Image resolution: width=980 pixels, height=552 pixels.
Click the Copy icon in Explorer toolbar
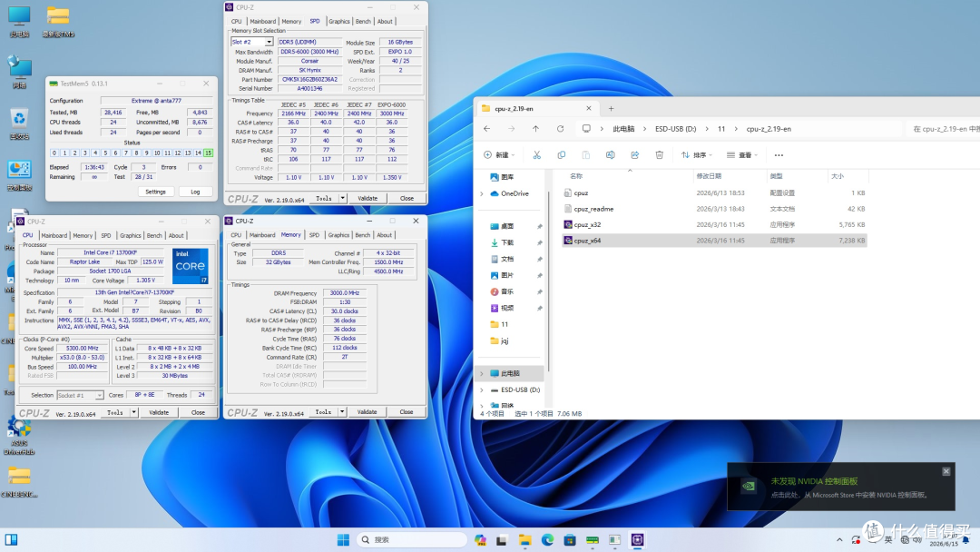(562, 155)
